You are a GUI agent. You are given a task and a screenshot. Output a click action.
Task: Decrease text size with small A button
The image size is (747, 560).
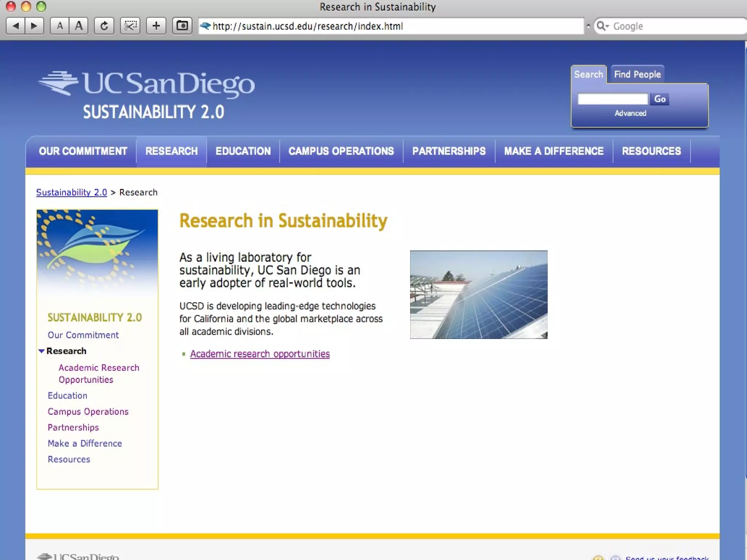coord(60,26)
